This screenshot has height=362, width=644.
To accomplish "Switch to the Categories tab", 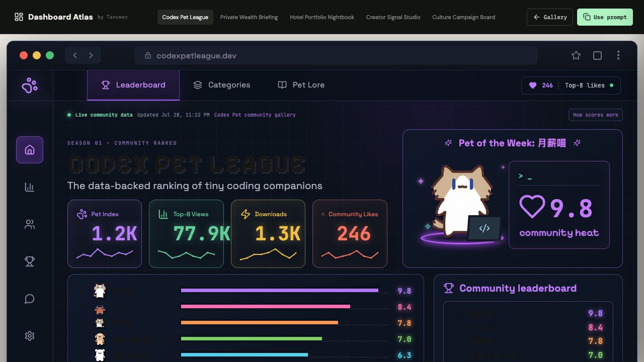I will click(x=222, y=85).
